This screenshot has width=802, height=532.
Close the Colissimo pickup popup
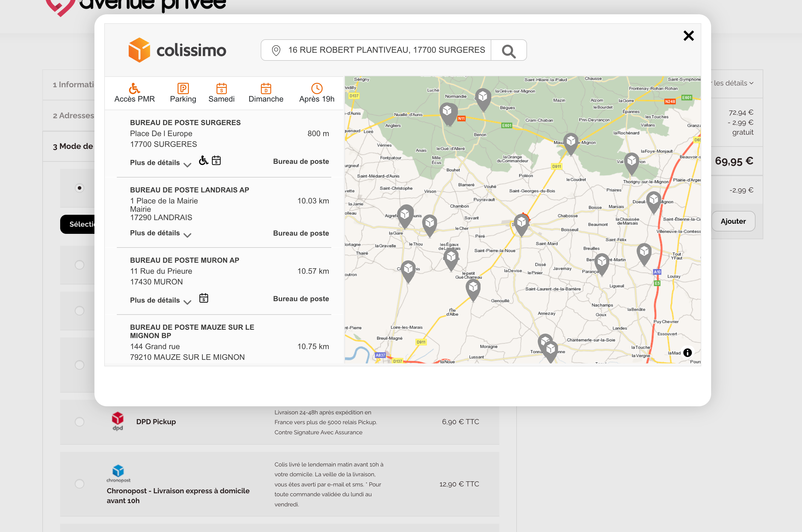(688, 36)
